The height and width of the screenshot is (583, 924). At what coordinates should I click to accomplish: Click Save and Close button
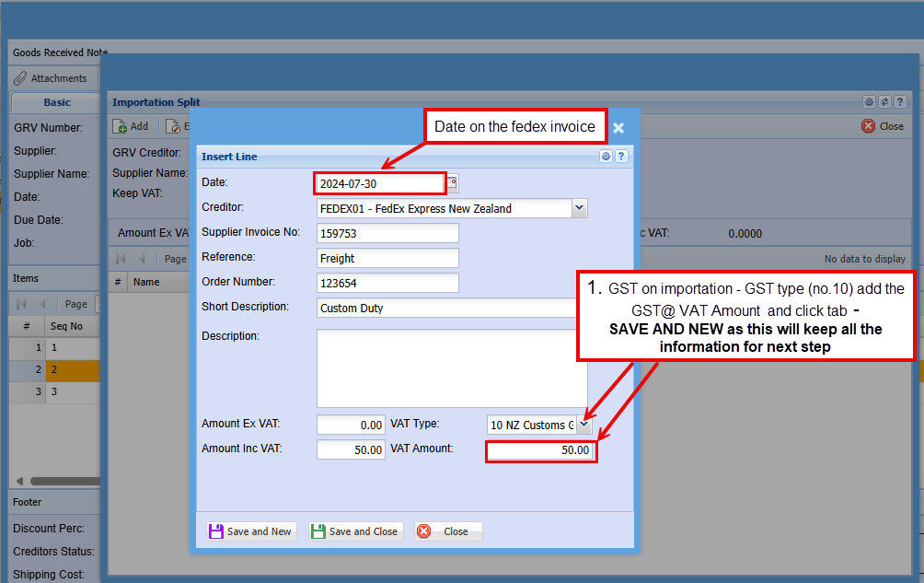(x=355, y=531)
